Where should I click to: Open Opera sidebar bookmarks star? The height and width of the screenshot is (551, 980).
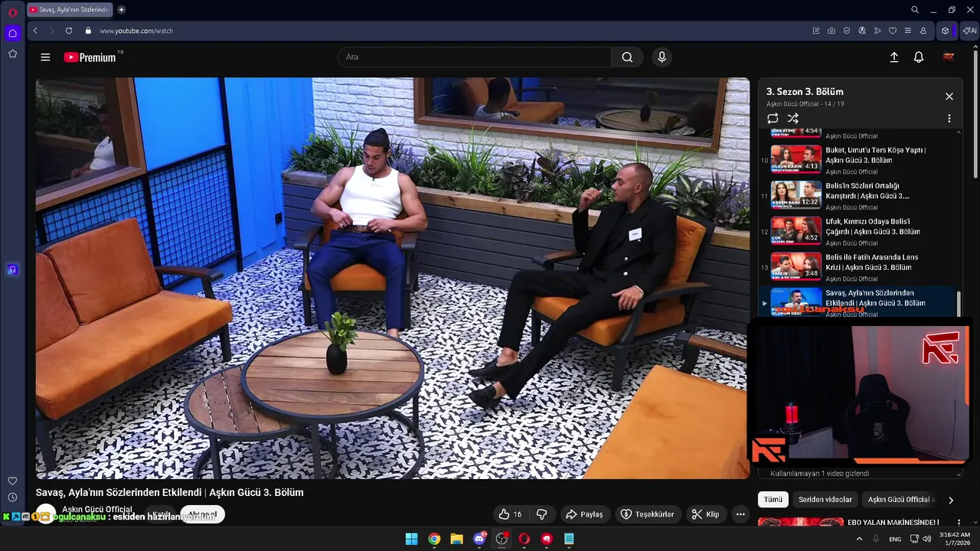tap(12, 54)
